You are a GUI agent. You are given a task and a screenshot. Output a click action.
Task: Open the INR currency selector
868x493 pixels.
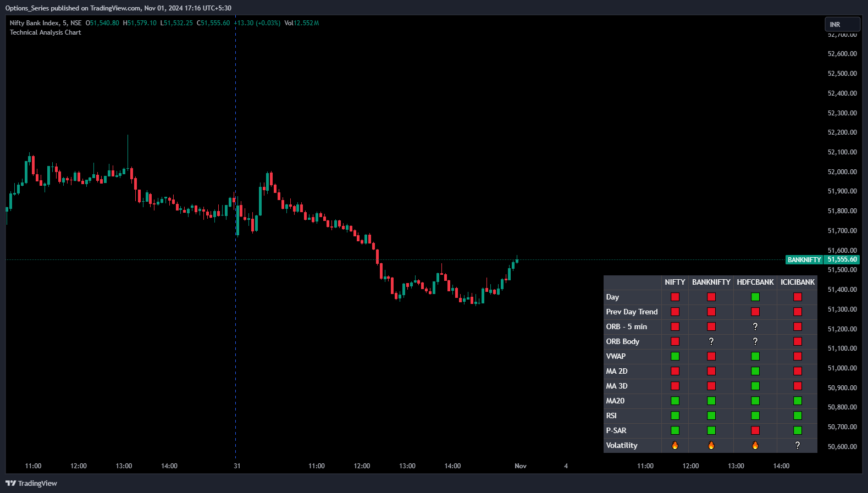[x=842, y=24]
